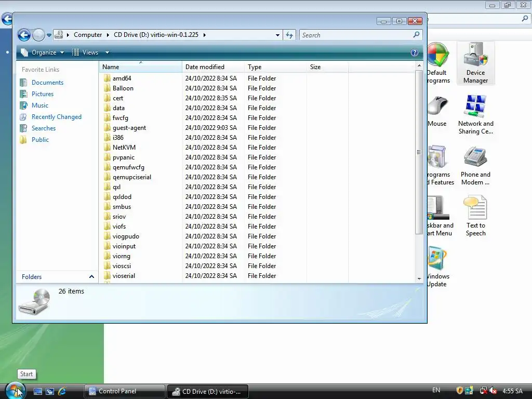The height and width of the screenshot is (399, 532).
Task: Click the Back navigation arrow in Explorer
Action: pos(24,35)
